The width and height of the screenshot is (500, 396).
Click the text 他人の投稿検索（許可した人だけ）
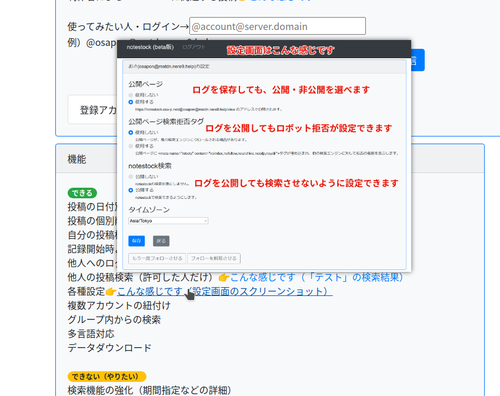(x=142, y=277)
